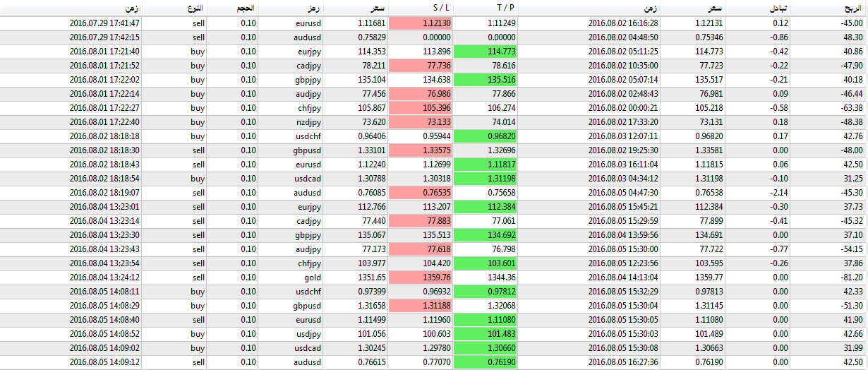Click the close time 2016.08.03 12:07:11
The height and width of the screenshot is (370, 868).
623,136
